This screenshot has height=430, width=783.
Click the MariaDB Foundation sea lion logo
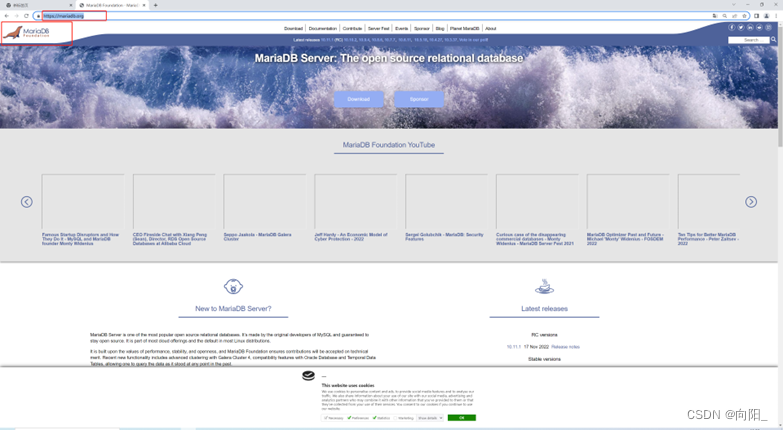26,33
